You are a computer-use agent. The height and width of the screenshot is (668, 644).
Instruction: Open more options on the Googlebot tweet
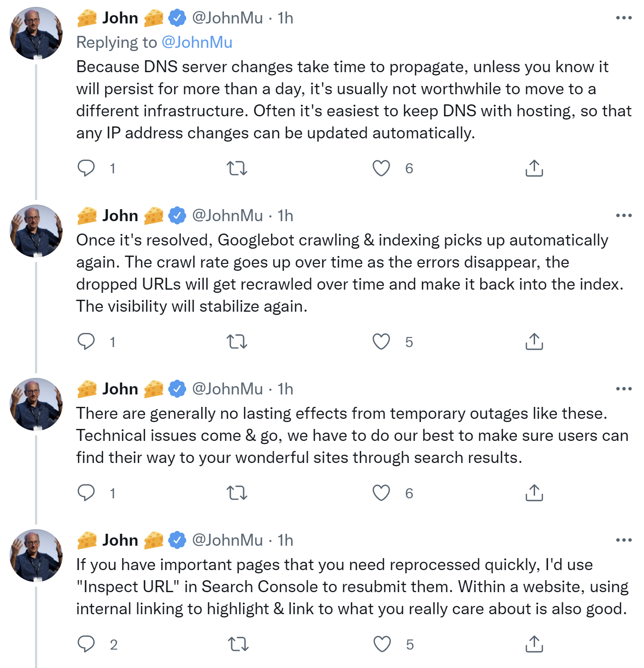(624, 215)
